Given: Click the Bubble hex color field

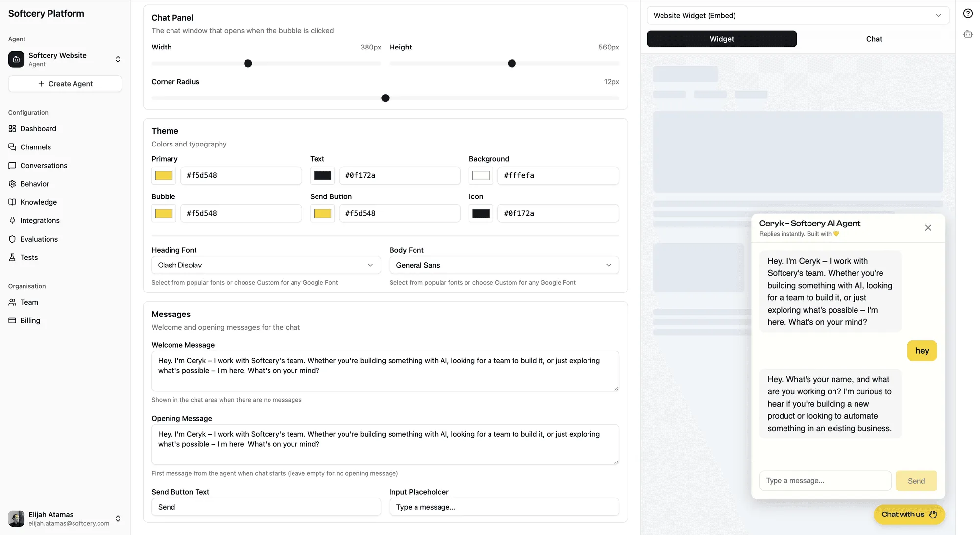Looking at the screenshot, I should tap(241, 213).
